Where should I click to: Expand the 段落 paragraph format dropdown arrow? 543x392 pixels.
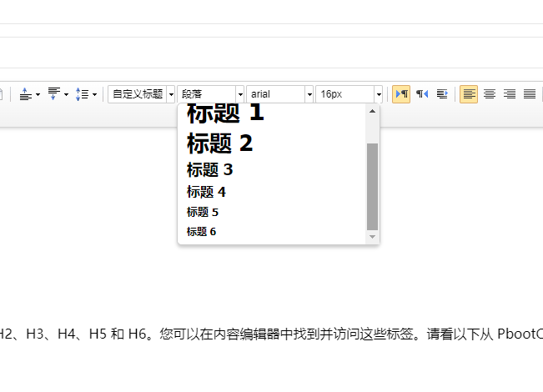(x=240, y=94)
